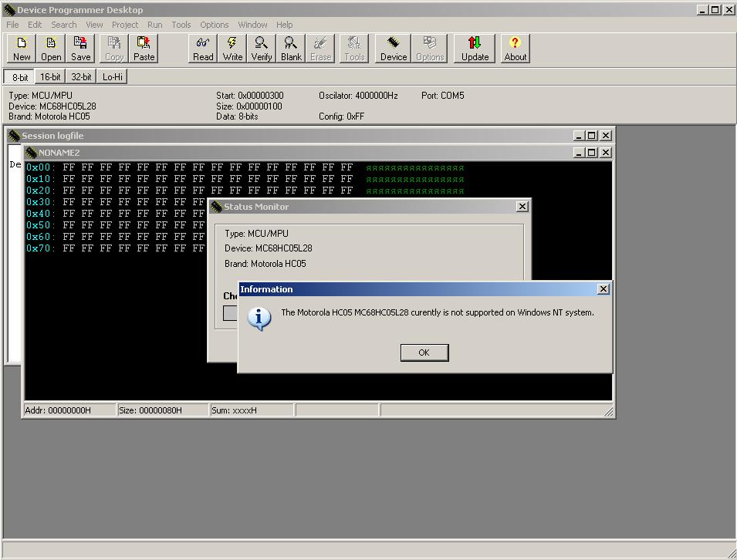Write to the device with the Write icon
Viewport: 737px width, 560px height.
(x=232, y=48)
